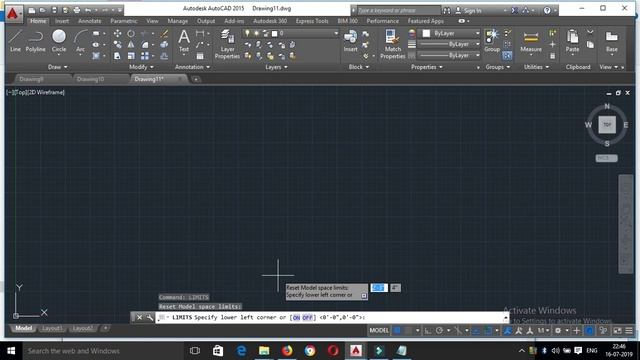Image resolution: width=640 pixels, height=360 pixels.
Task: Expand the Annotation panel
Action: pyautogui.click(x=192, y=67)
